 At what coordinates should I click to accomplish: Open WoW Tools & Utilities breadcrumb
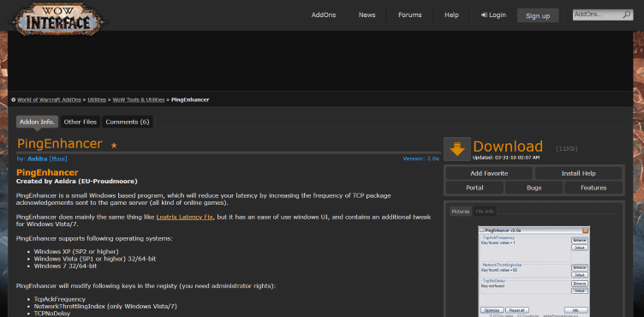(139, 100)
